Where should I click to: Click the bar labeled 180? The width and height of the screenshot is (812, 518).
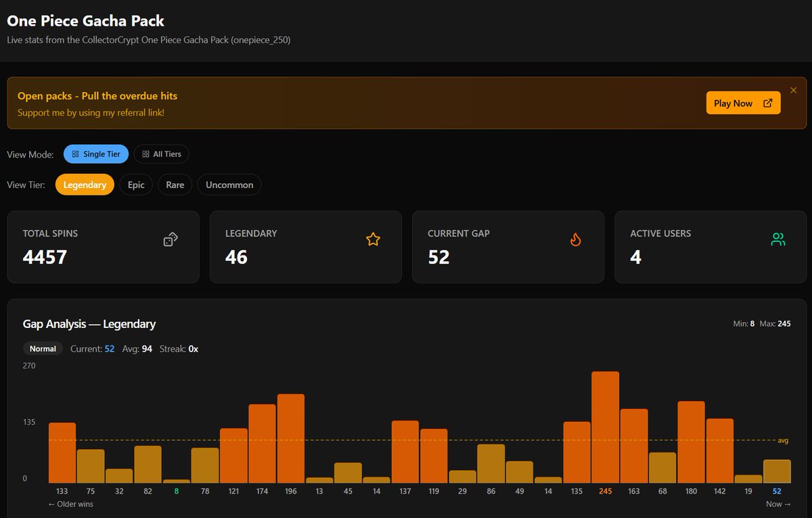[x=691, y=442]
